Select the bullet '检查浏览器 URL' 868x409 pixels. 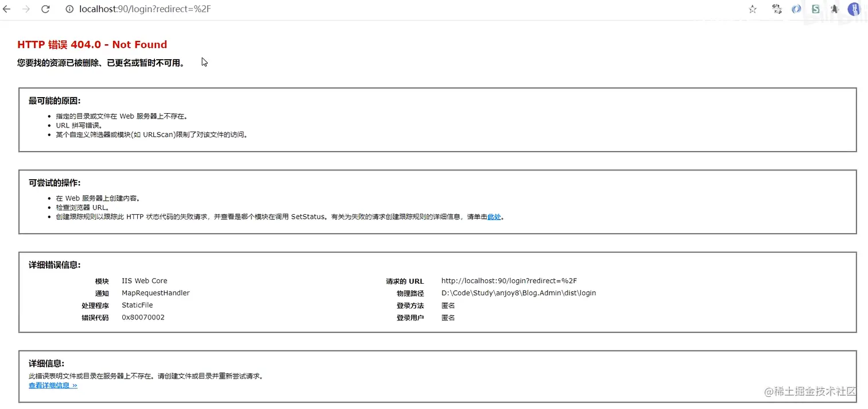point(83,207)
